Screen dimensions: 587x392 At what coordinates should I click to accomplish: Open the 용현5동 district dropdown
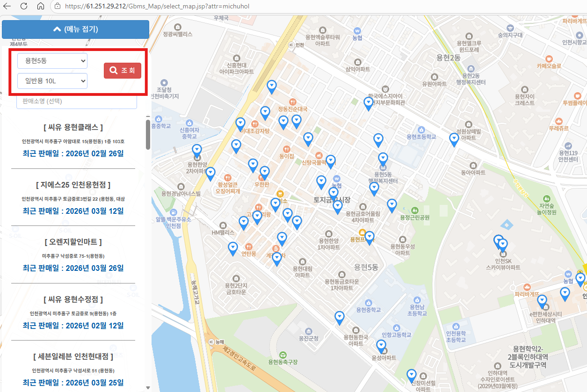[52, 61]
